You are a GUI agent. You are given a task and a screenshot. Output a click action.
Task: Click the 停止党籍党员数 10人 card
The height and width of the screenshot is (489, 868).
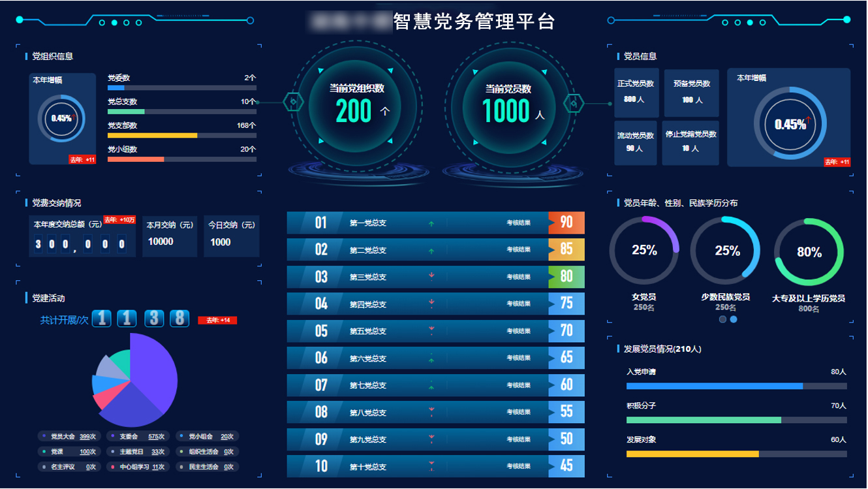pos(690,142)
